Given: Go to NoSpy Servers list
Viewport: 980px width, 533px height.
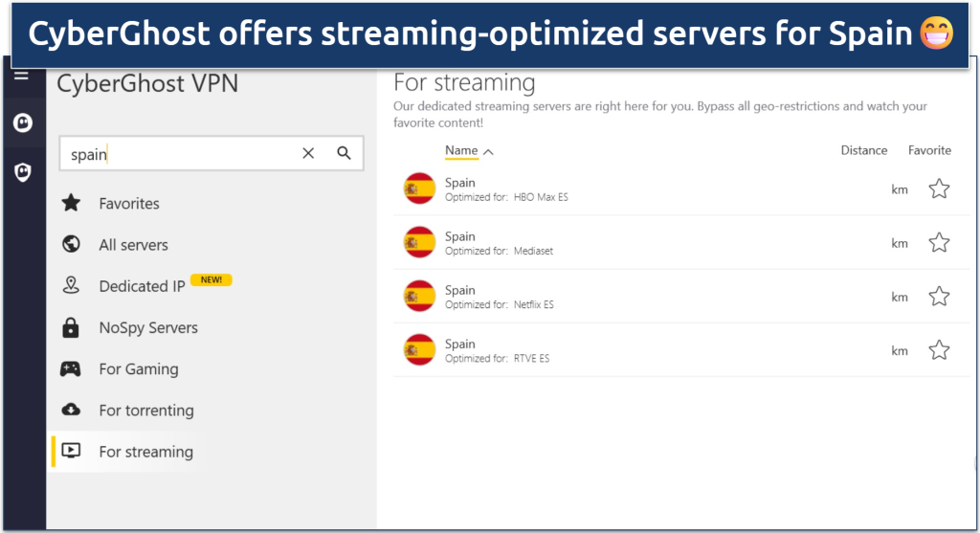Looking at the screenshot, I should [148, 327].
